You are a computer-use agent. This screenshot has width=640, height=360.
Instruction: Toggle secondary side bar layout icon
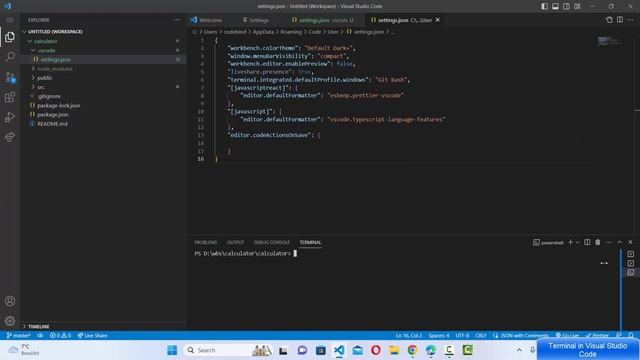point(566,6)
